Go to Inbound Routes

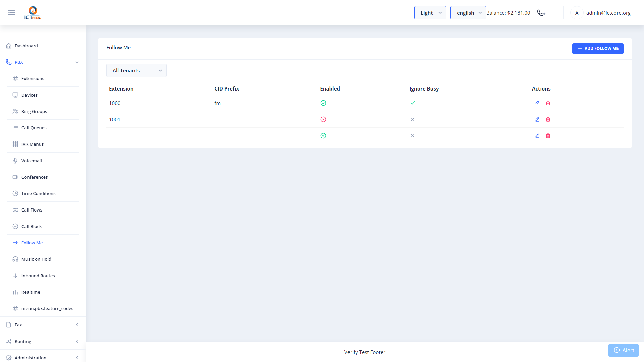[43, 276]
